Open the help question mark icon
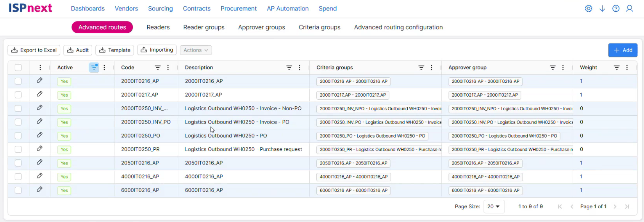The image size is (644, 222). pyautogui.click(x=616, y=9)
